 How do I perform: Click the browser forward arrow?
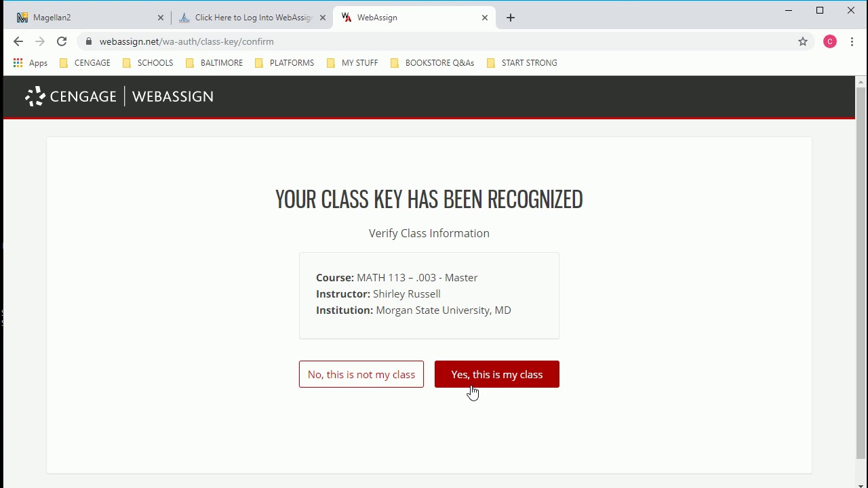tap(40, 41)
